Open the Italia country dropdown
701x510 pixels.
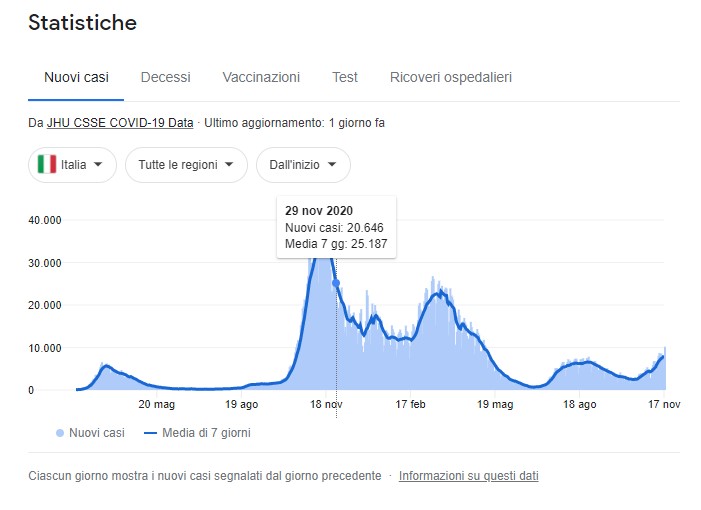click(72, 164)
